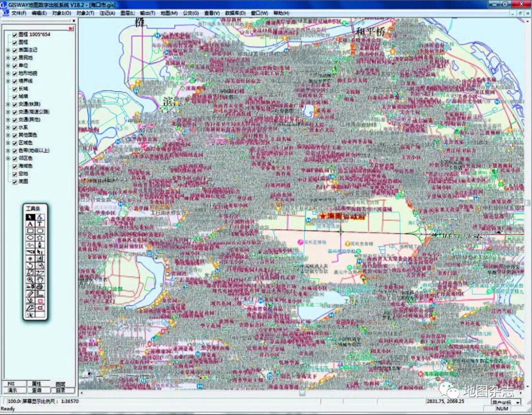Select the pen-in-parallelogram toolbox icon
Viewport: 532px width, 415px height.
pyautogui.click(x=31, y=308)
